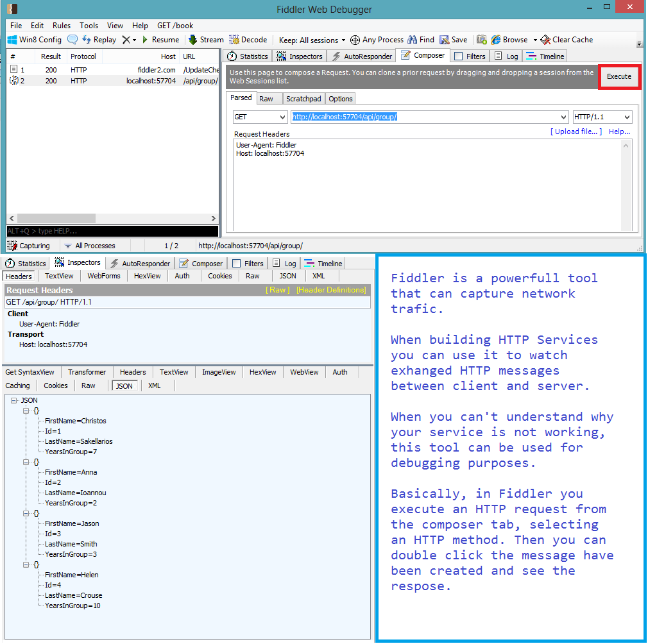Open the response WebView tab
The height and width of the screenshot is (644, 648).
pos(304,372)
